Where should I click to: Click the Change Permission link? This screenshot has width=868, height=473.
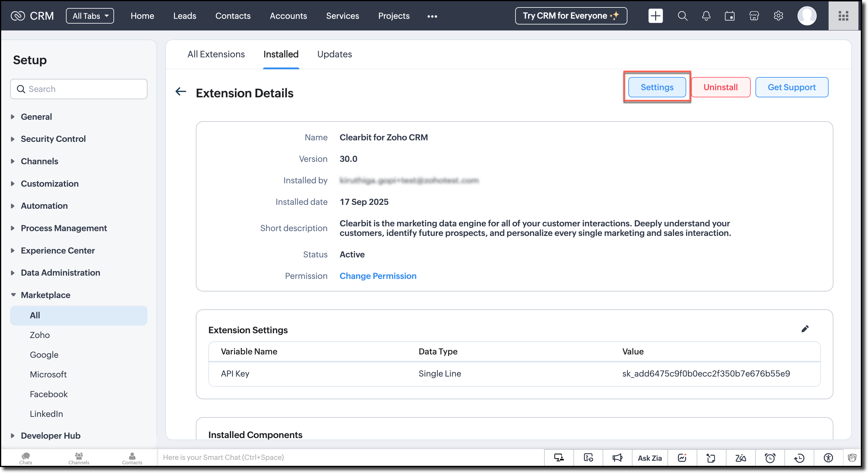point(378,276)
